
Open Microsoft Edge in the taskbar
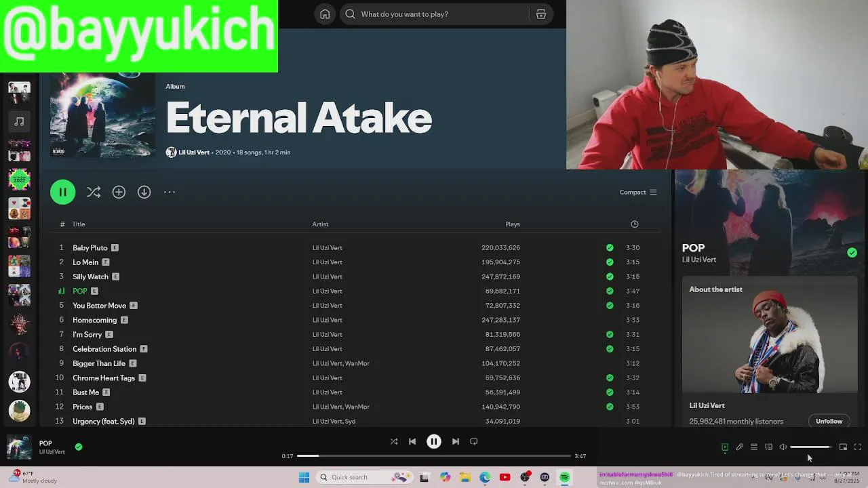click(x=485, y=477)
